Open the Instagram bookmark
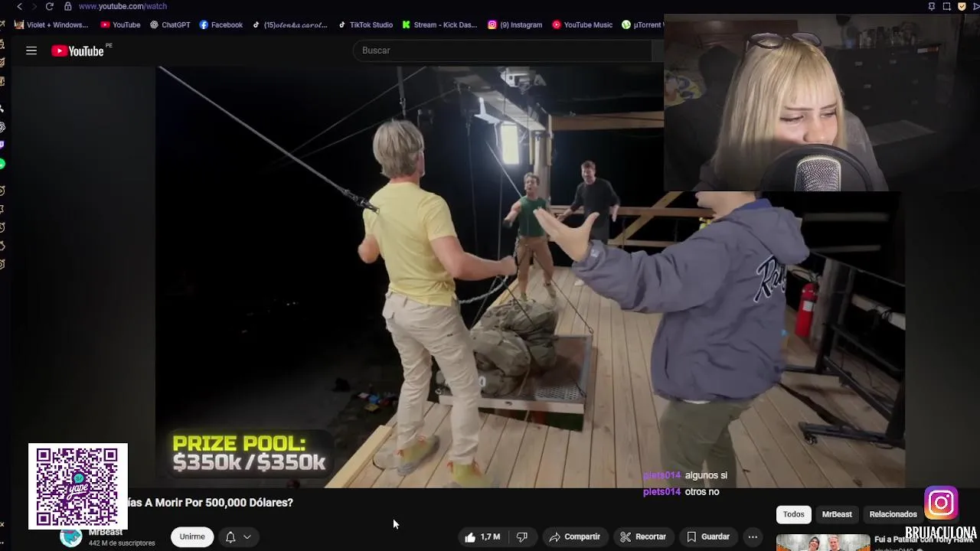The width and height of the screenshot is (980, 551). point(514,24)
